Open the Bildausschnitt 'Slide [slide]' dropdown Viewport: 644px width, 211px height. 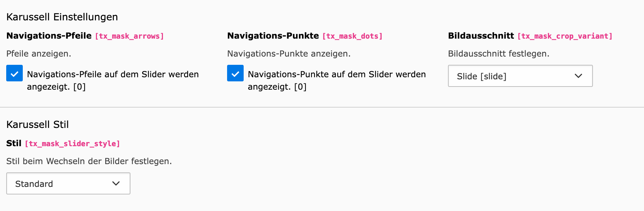(x=520, y=76)
